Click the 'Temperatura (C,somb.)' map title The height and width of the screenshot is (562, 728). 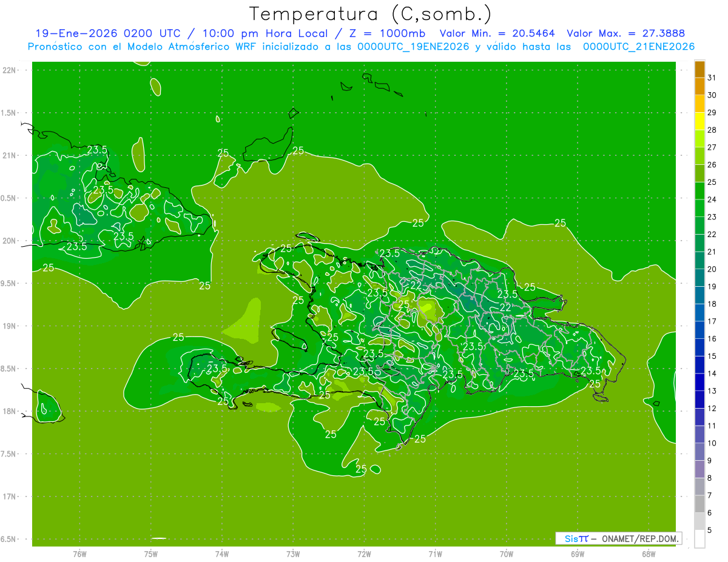(370, 14)
